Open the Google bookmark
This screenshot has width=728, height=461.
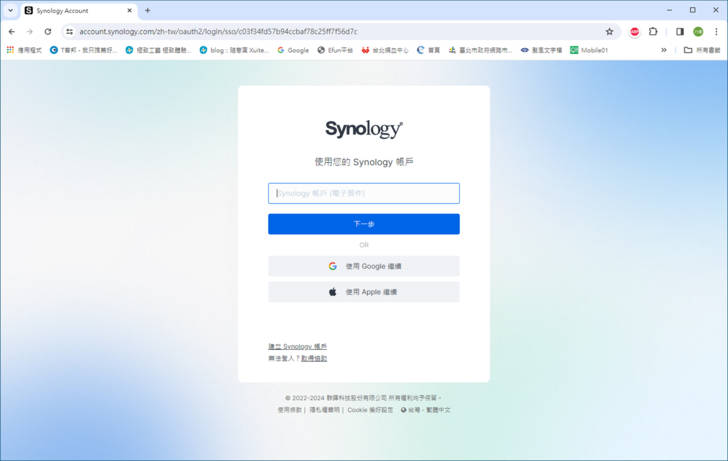click(x=293, y=50)
